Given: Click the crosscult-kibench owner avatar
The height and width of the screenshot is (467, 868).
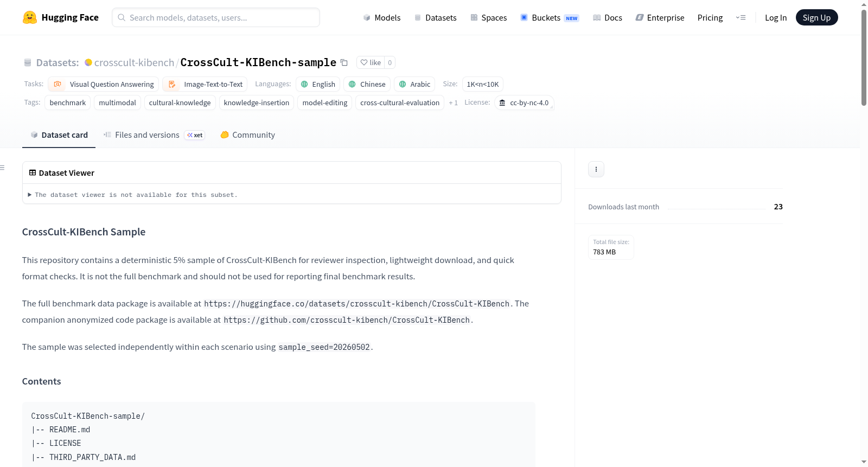Looking at the screenshot, I should click(88, 62).
